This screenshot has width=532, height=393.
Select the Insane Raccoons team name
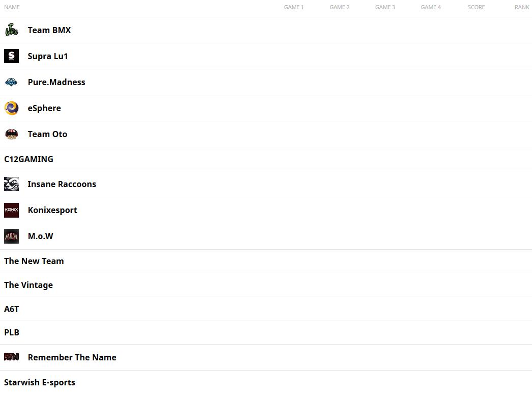click(x=62, y=184)
